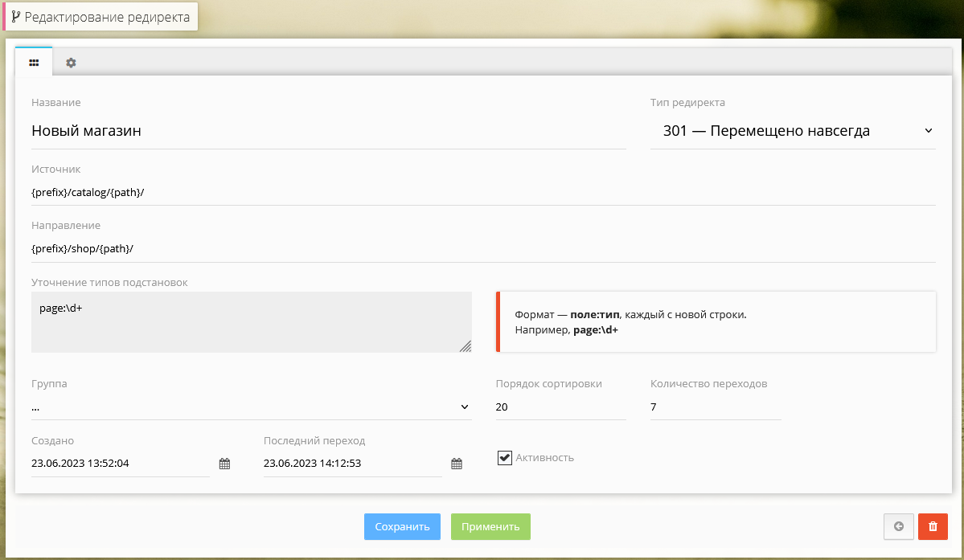Click the red trash delete button
This screenshot has height=560, width=964.
coord(933,526)
